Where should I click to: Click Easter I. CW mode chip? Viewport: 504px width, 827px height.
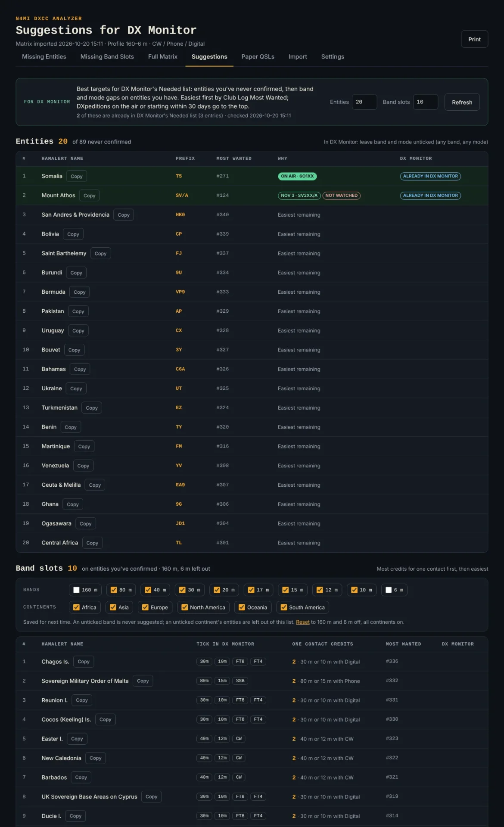(239, 739)
